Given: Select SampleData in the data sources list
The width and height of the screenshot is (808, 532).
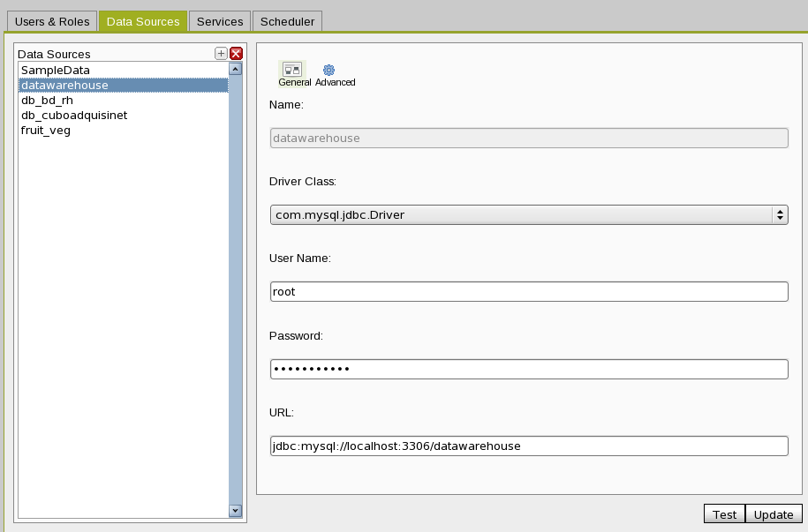Looking at the screenshot, I should coord(56,70).
